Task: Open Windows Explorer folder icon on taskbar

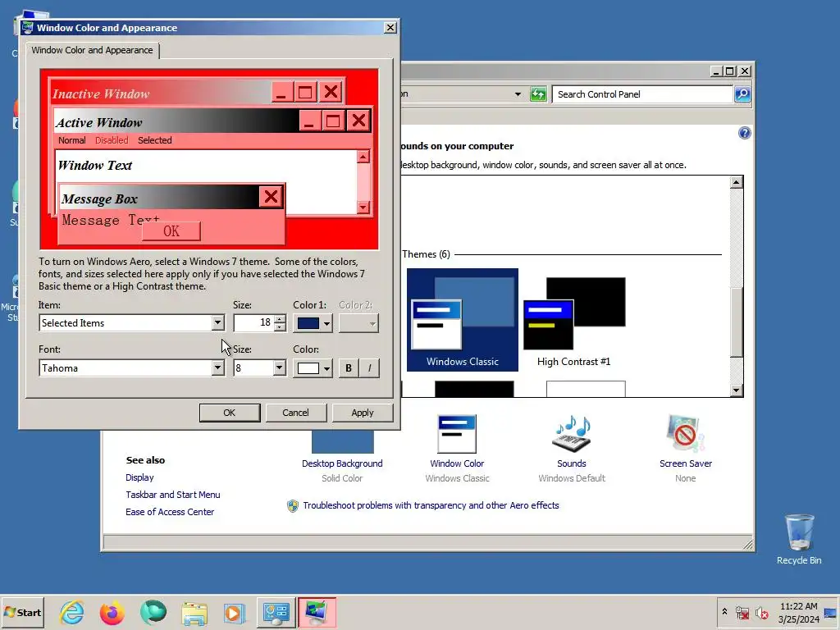Action: coord(194,612)
